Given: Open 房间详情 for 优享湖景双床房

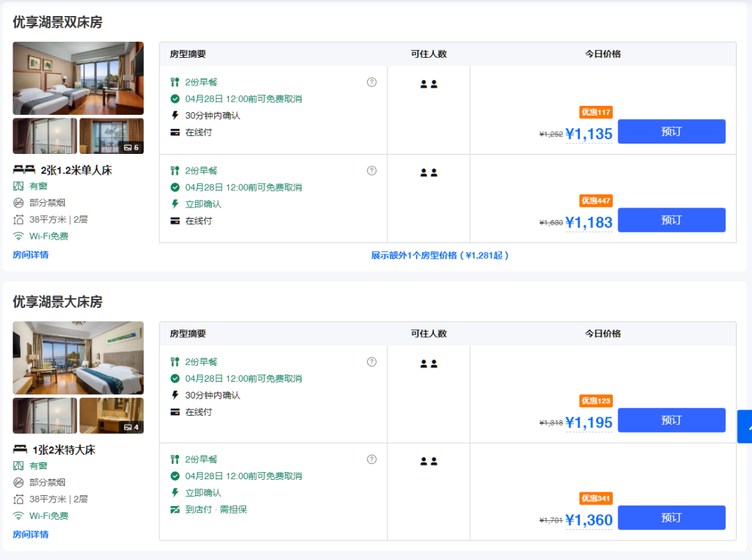Looking at the screenshot, I should coord(31,255).
